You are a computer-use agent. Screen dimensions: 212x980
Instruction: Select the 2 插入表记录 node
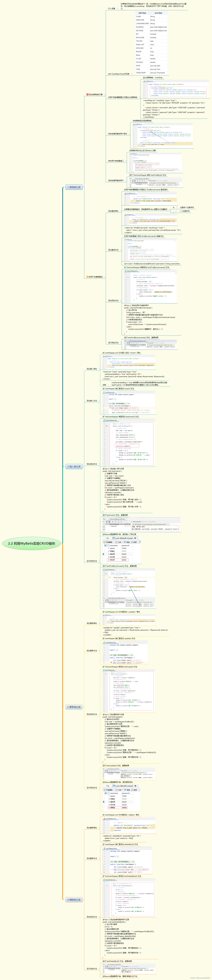tap(74, 466)
